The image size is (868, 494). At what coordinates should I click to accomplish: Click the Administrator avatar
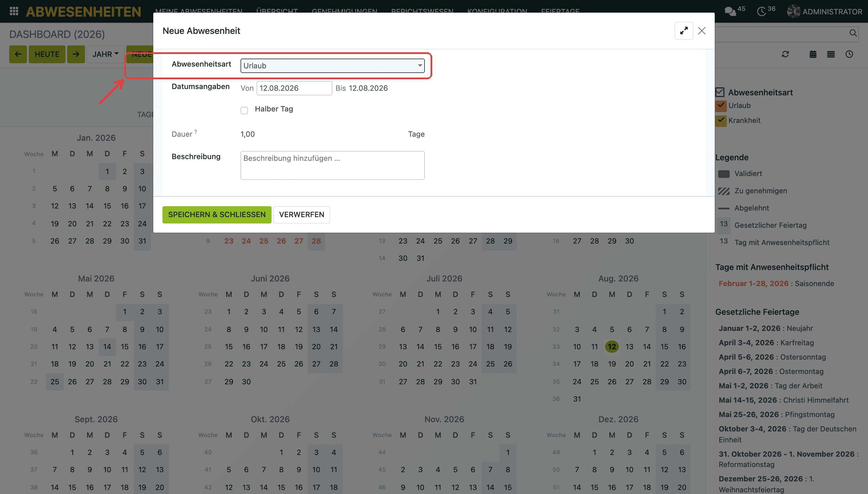pyautogui.click(x=793, y=11)
